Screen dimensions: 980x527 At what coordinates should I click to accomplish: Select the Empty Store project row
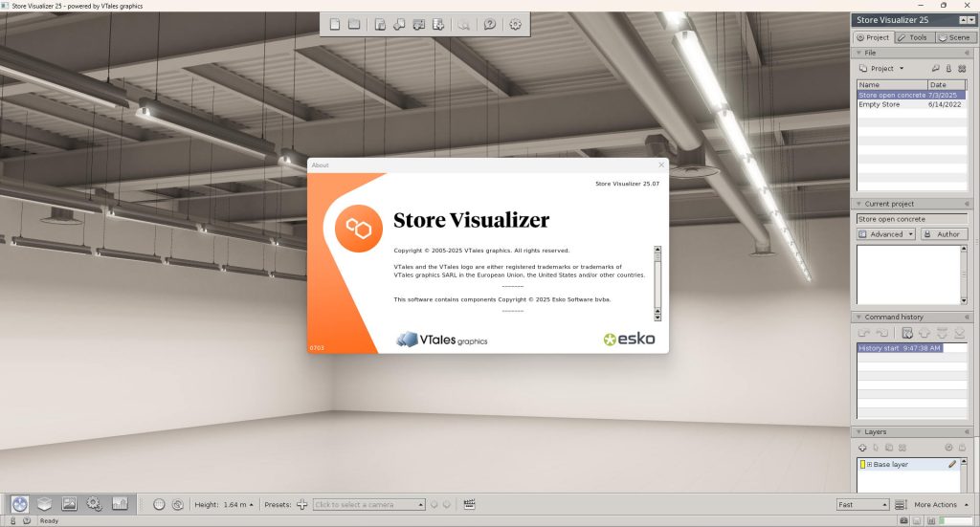click(911, 104)
